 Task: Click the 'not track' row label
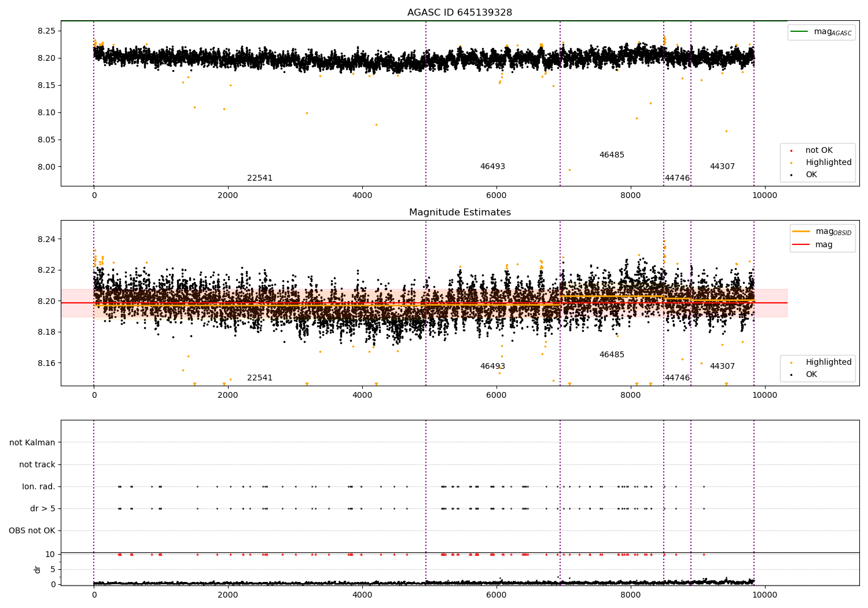37,465
